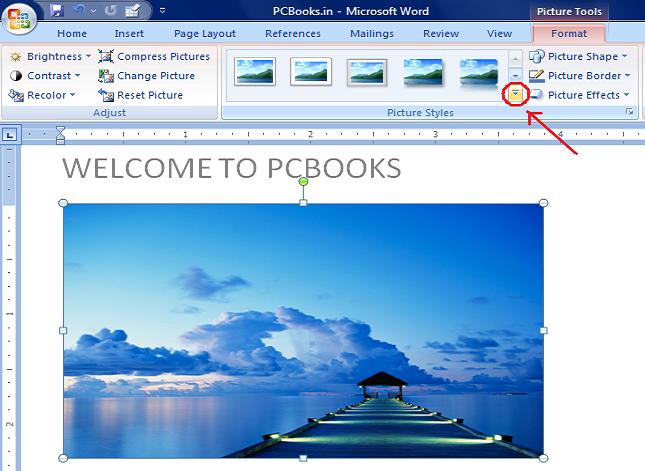Click the tab selector icon beside ruler
Image resolution: width=645 pixels, height=471 pixels.
9,135
